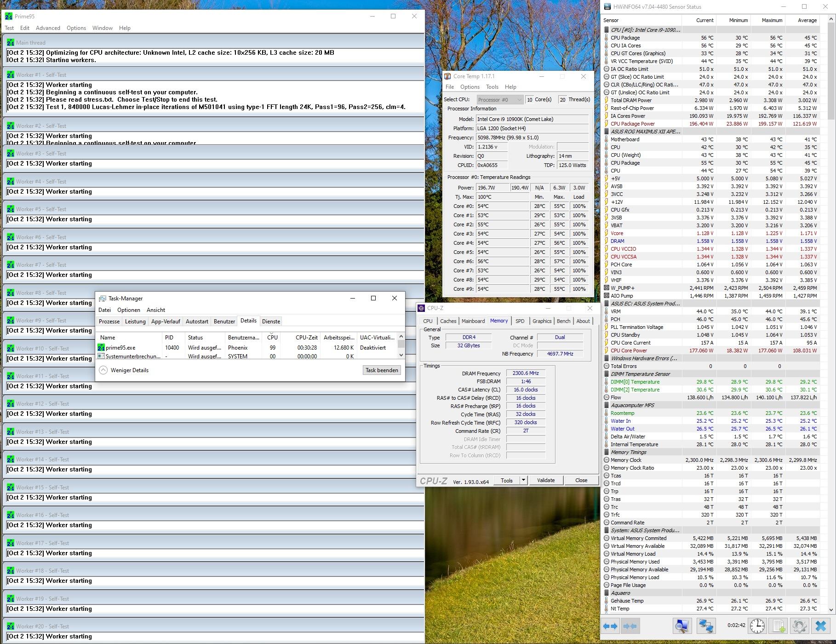Switch to the Prozesse tab in Task-Manager
836x644 pixels.
(109, 322)
